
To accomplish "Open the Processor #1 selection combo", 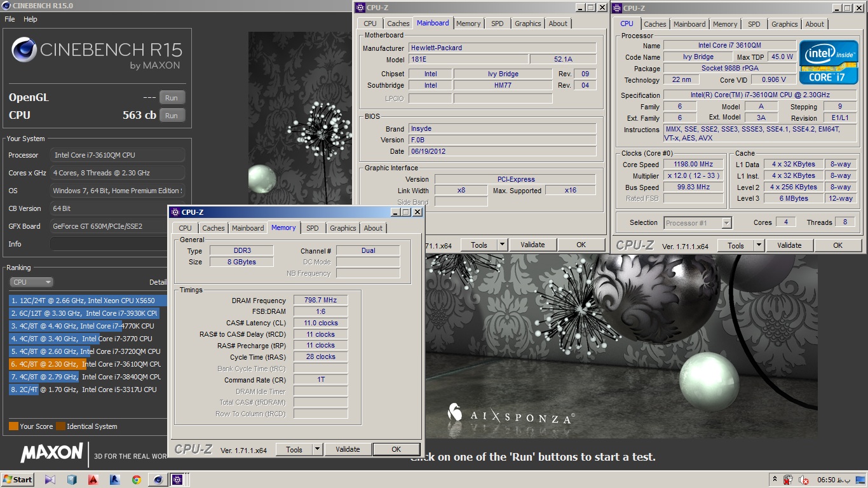I will click(698, 223).
